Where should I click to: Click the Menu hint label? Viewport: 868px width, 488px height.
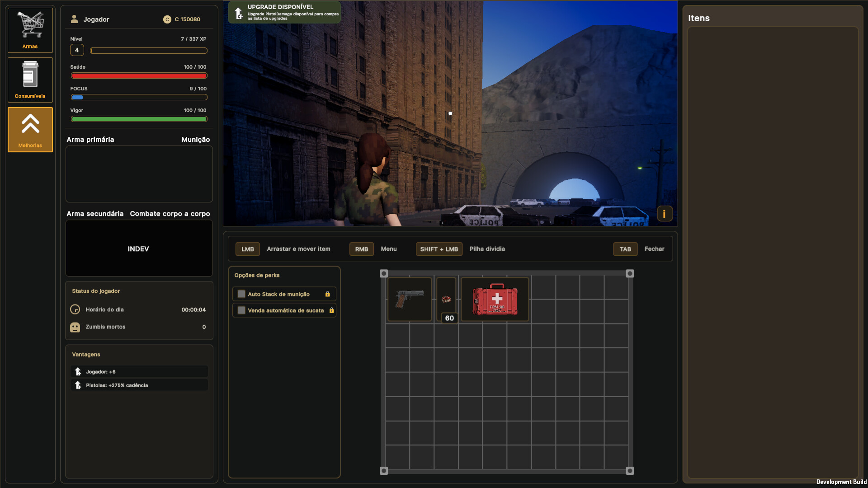coord(389,249)
